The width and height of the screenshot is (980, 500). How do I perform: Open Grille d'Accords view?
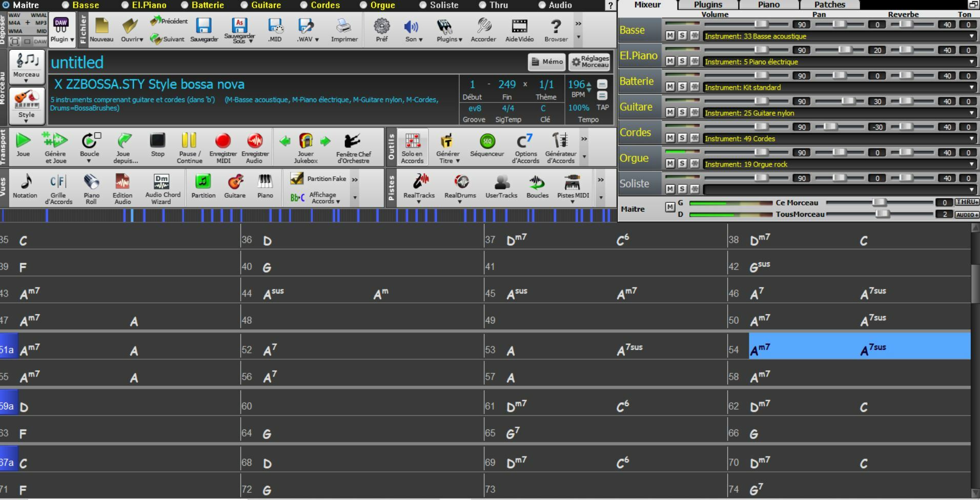[58, 188]
